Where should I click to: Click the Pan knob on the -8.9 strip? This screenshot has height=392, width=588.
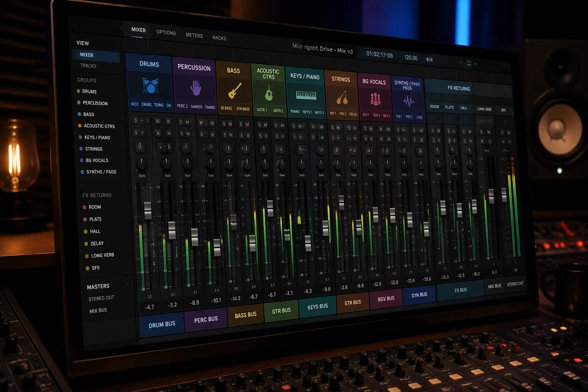[x=187, y=165]
